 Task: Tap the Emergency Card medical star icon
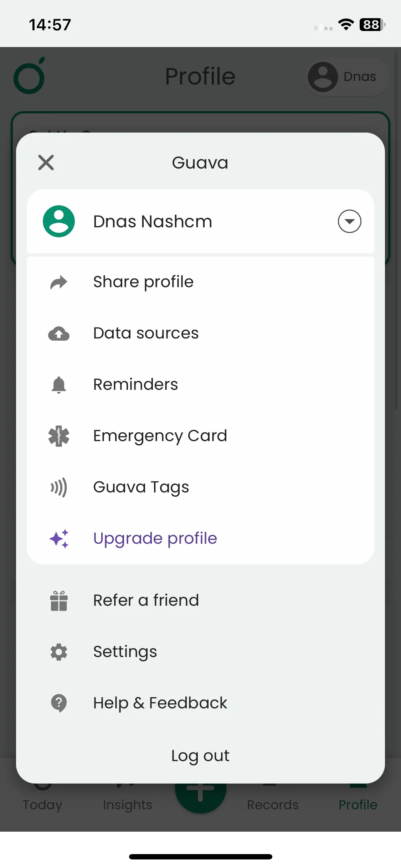(59, 436)
